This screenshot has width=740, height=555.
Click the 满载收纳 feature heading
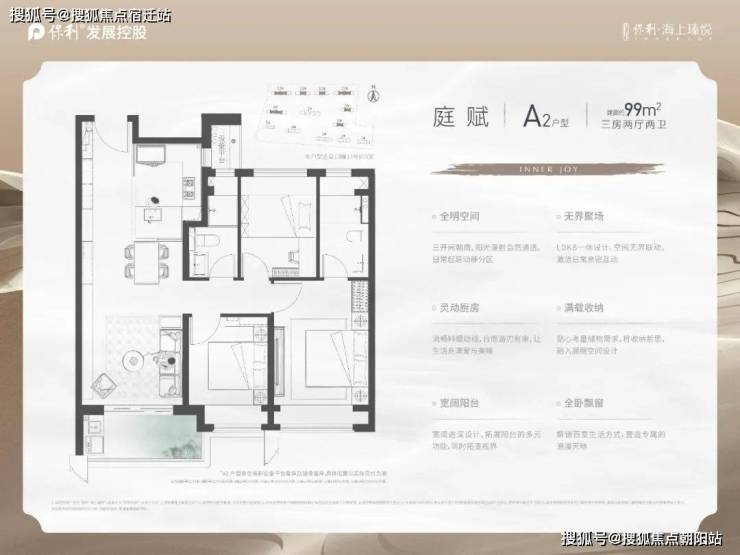tap(583, 308)
